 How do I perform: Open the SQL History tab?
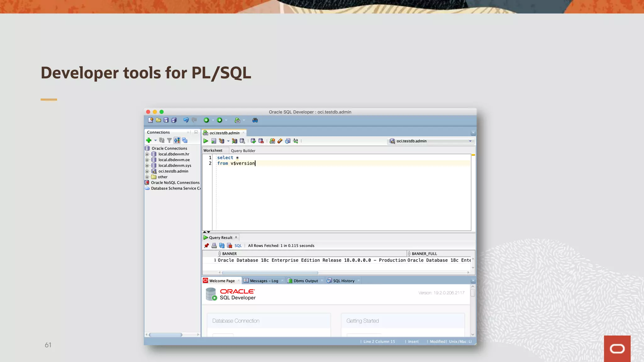(x=343, y=281)
